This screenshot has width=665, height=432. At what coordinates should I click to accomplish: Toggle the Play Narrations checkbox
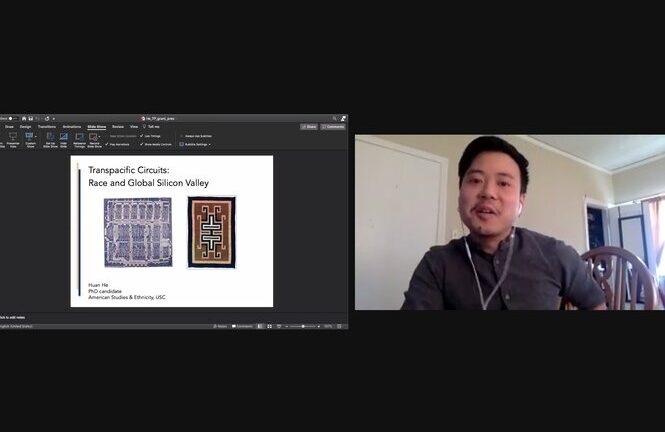click(107, 144)
